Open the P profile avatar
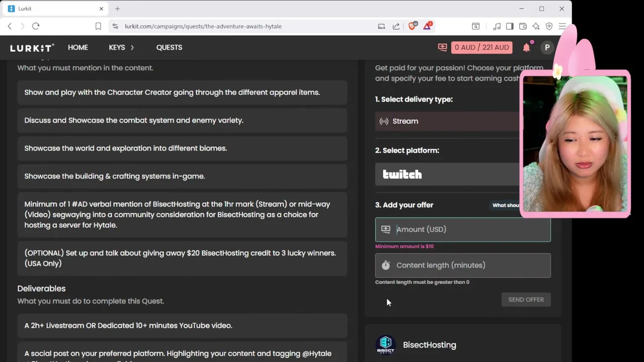 click(x=547, y=47)
